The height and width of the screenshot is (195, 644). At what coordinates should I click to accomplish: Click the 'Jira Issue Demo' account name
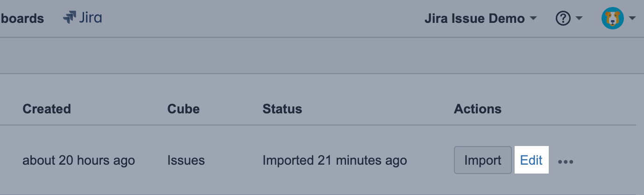[474, 19]
